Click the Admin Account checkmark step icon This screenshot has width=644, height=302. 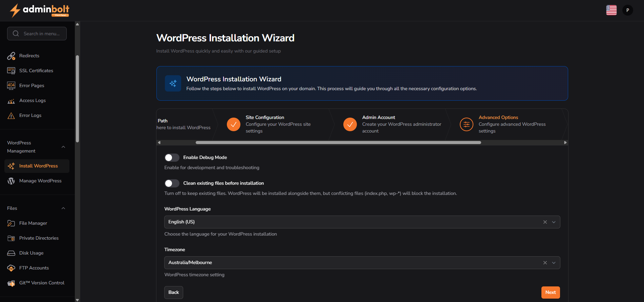click(x=350, y=124)
